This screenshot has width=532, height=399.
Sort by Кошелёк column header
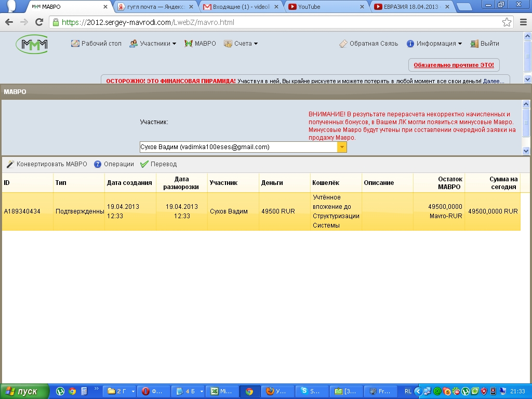click(x=336, y=183)
